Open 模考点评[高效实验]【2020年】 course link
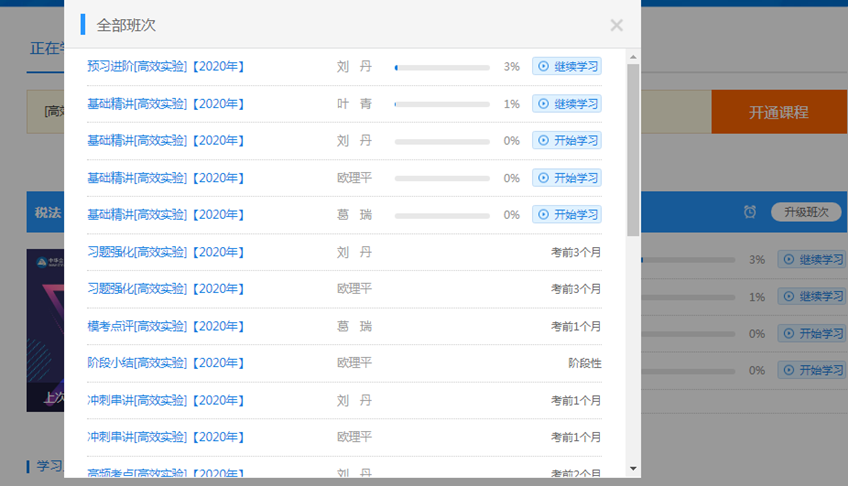This screenshot has width=848, height=486. 166,326
